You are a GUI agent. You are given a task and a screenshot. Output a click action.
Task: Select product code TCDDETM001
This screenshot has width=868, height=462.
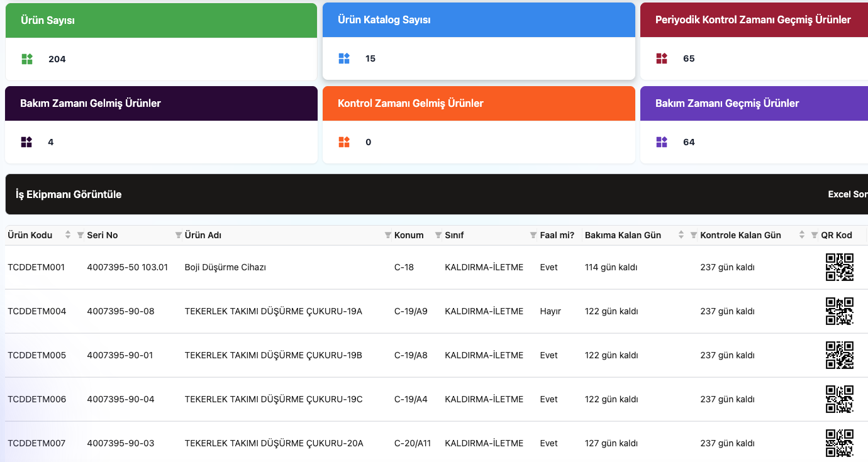[36, 267]
